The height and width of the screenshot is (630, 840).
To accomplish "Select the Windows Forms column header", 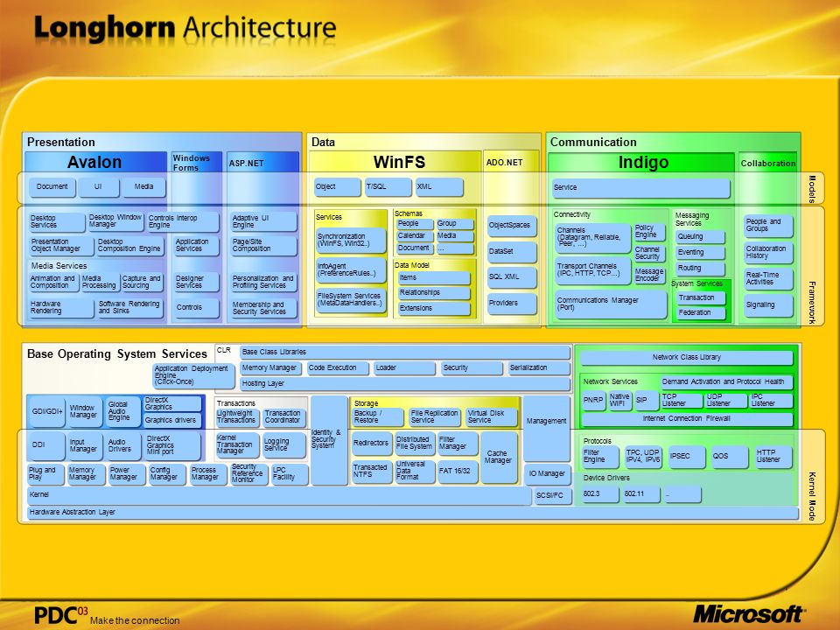I will point(196,162).
